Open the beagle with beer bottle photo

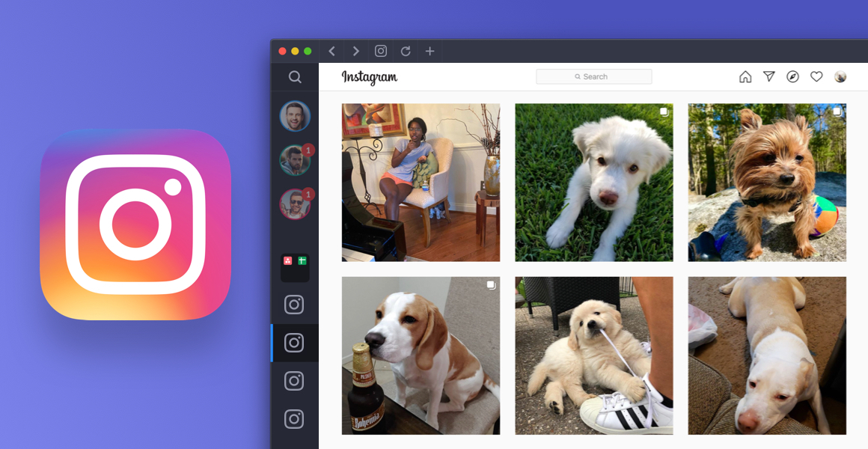coord(421,355)
